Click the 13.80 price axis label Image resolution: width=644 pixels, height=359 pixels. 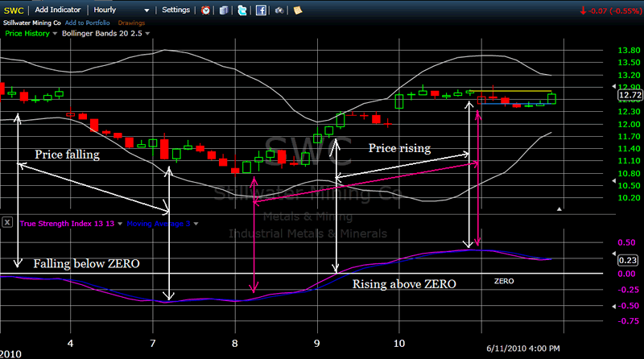point(629,51)
